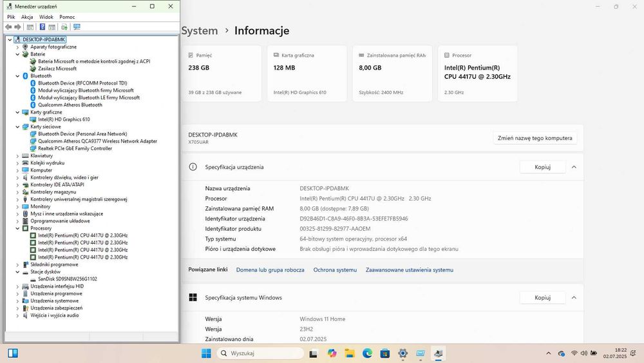
Task: Collapse the Karty graficzne category
Action: point(17,112)
